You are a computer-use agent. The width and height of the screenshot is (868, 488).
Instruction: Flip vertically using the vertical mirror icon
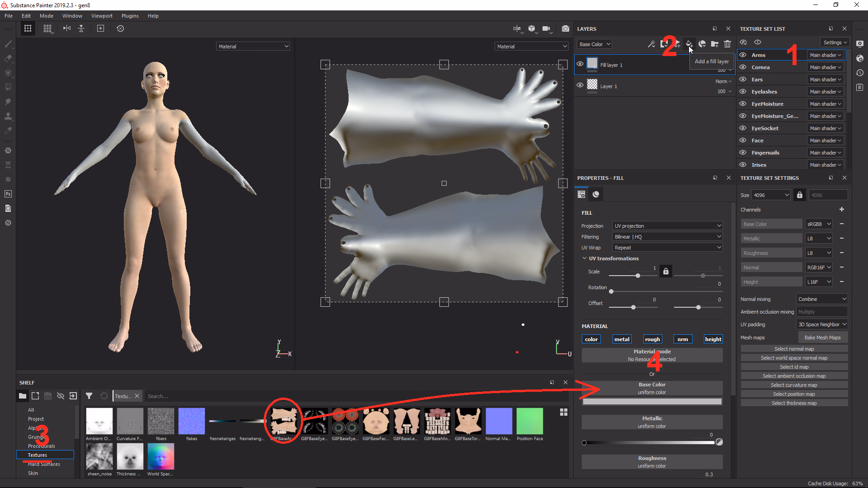[x=81, y=28]
